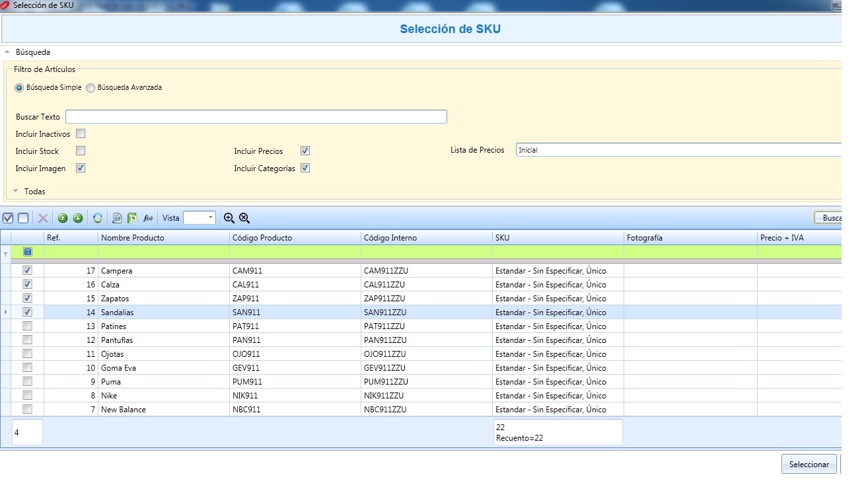Image resolution: width=868 pixels, height=485 pixels.
Task: Click the zoom-in magnifier icon
Action: [229, 218]
